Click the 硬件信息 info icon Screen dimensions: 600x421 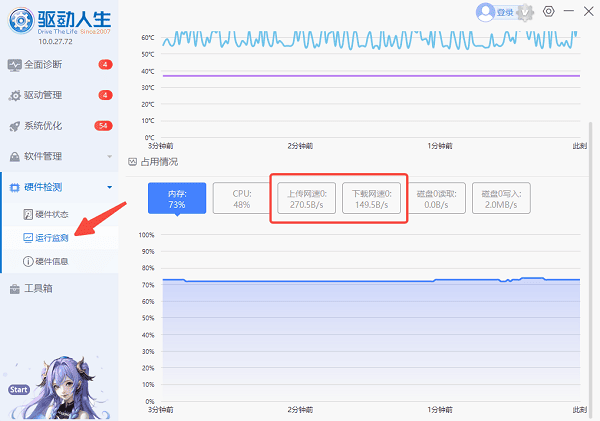28,261
